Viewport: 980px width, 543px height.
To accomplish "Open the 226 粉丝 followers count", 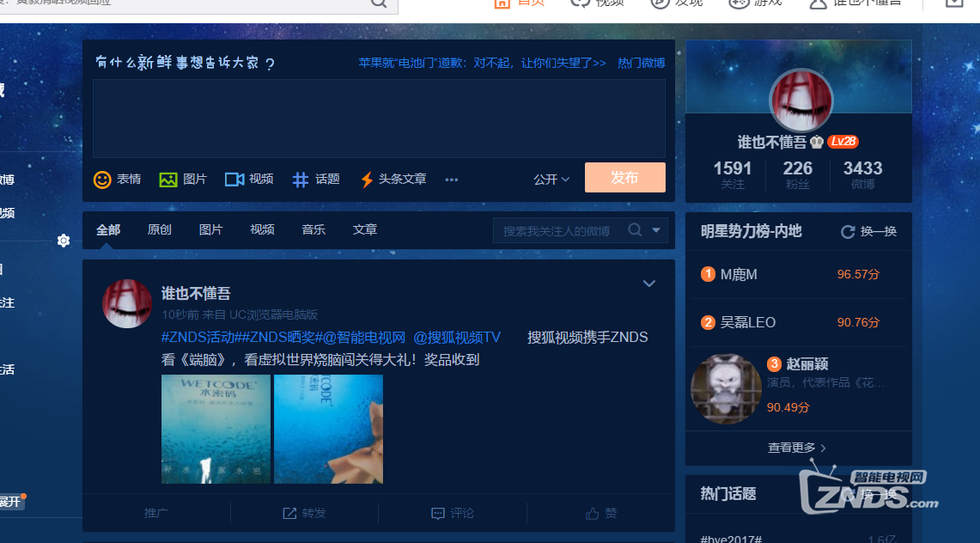I will click(x=798, y=174).
